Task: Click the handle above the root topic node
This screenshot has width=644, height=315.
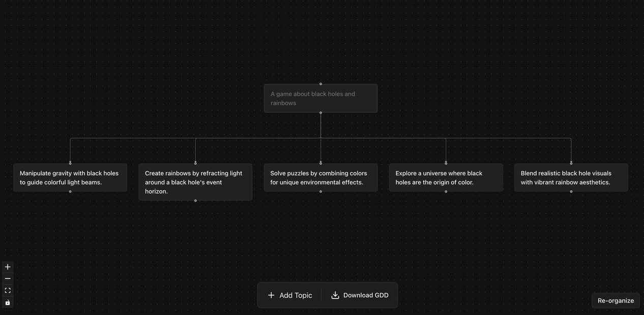Action: pyautogui.click(x=320, y=84)
